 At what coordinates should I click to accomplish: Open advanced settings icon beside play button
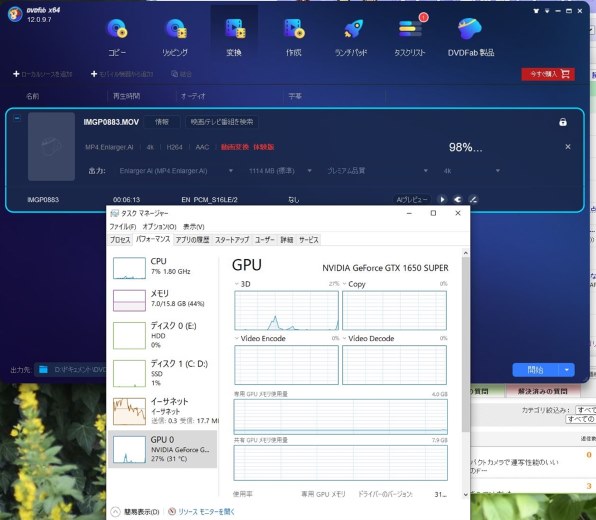coord(458,200)
